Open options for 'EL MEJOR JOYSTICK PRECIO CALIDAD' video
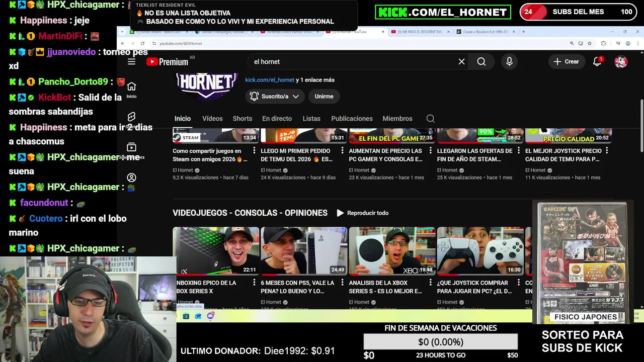The image size is (644, 362). [x=607, y=151]
